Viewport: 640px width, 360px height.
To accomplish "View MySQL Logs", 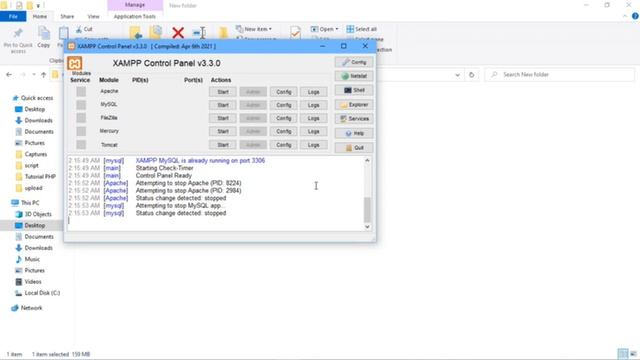I will (x=313, y=105).
